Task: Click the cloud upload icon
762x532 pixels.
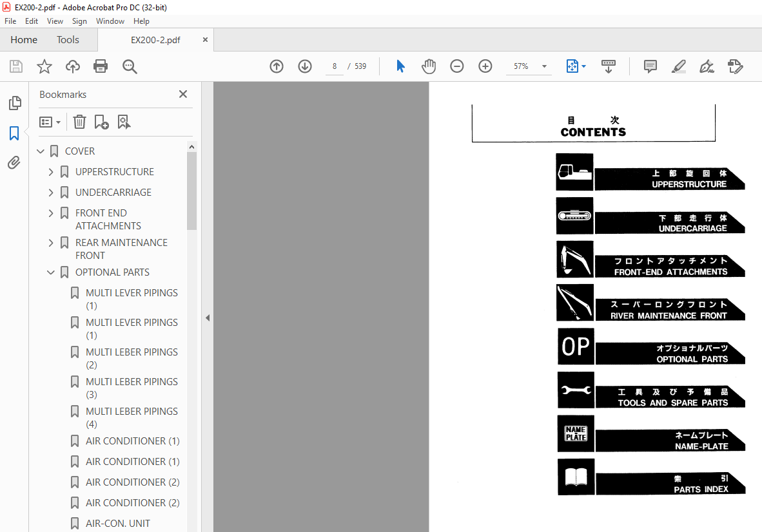Action: tap(73, 66)
